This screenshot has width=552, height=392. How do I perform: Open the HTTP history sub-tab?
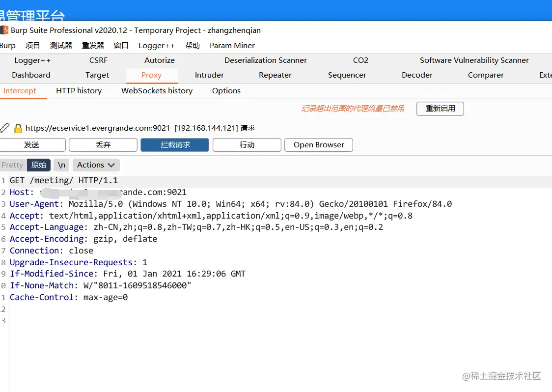(79, 91)
